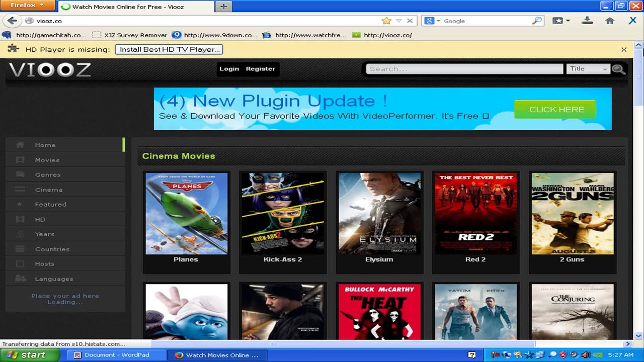
Task: Click the green CLICK HERE banner button
Action: [x=555, y=109]
